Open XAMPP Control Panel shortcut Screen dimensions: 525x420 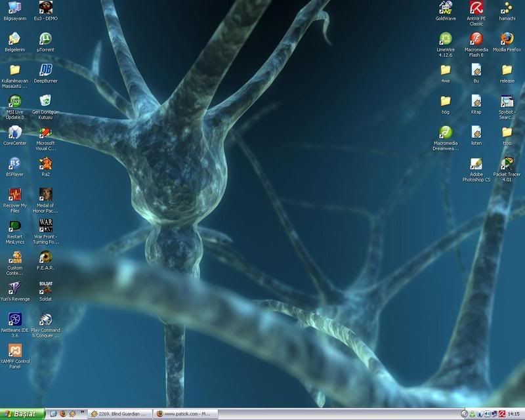(14, 356)
